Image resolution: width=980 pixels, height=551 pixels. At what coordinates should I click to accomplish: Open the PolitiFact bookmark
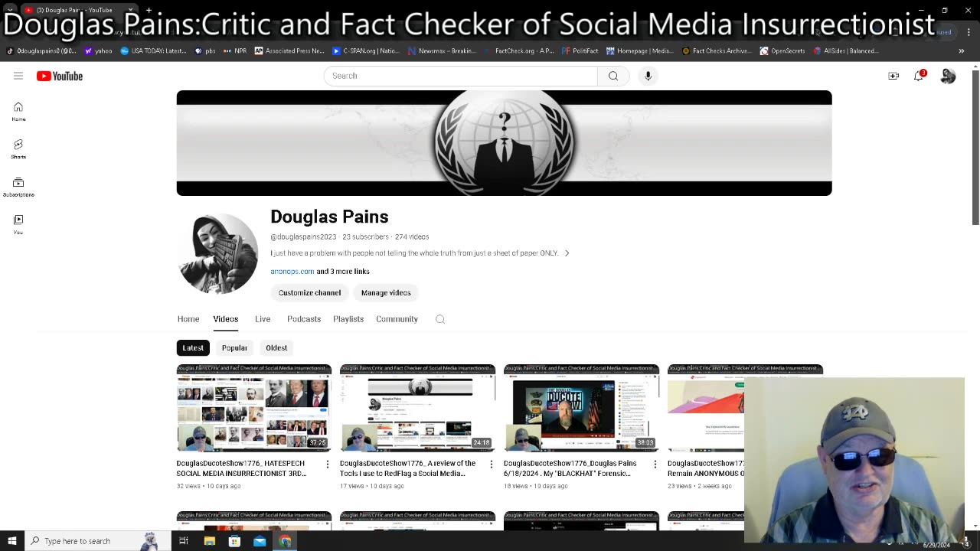tap(580, 51)
